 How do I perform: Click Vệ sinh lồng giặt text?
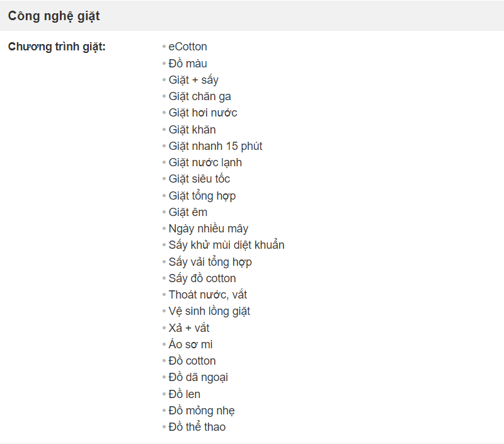209,311
